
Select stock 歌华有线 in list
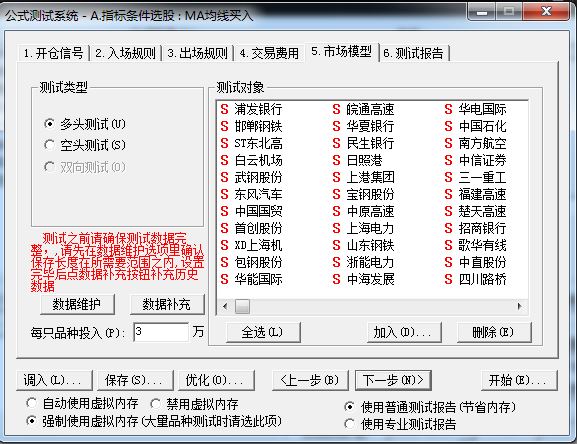click(482, 245)
